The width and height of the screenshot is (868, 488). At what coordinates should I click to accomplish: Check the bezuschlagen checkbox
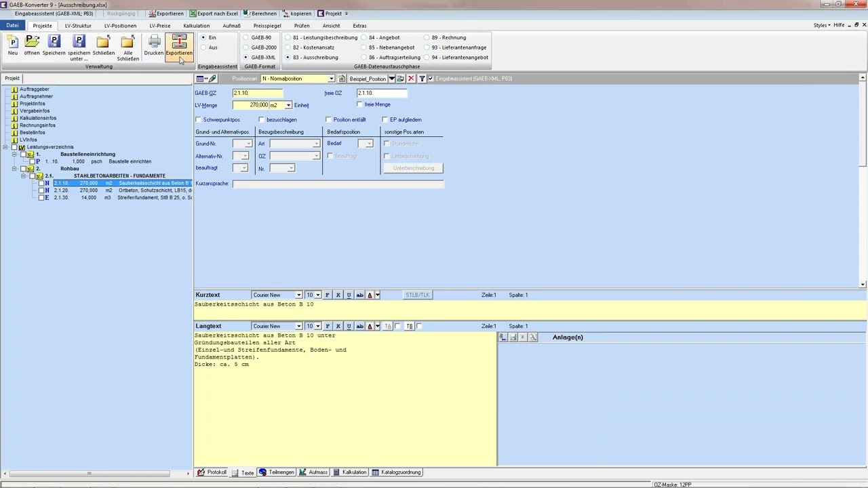[x=261, y=120]
